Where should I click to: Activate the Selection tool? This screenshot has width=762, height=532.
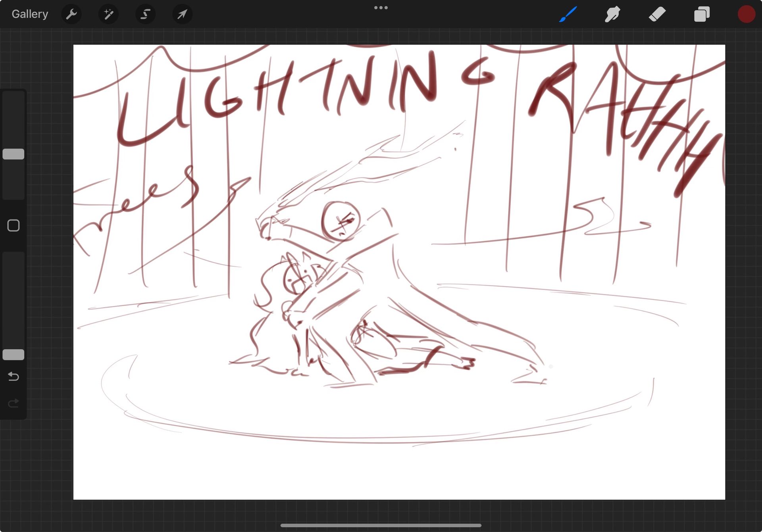click(145, 14)
